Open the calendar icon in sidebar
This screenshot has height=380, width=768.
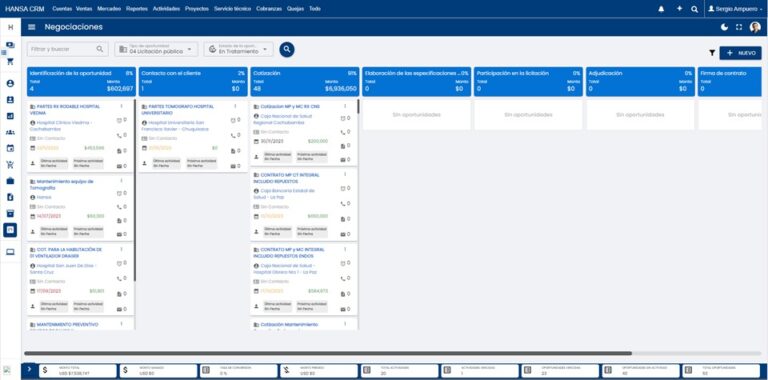click(x=10, y=148)
